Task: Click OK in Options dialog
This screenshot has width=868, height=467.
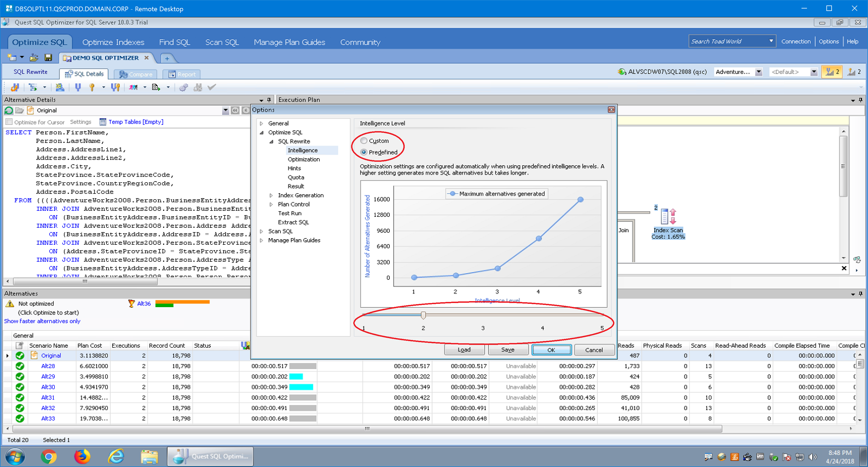Action: coord(551,350)
